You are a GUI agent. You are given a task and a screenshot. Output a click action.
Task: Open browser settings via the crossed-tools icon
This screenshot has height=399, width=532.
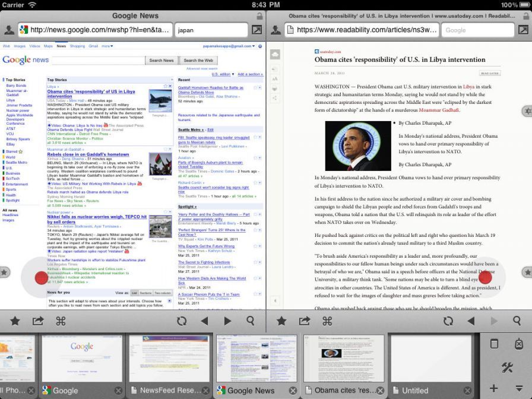coord(508,366)
